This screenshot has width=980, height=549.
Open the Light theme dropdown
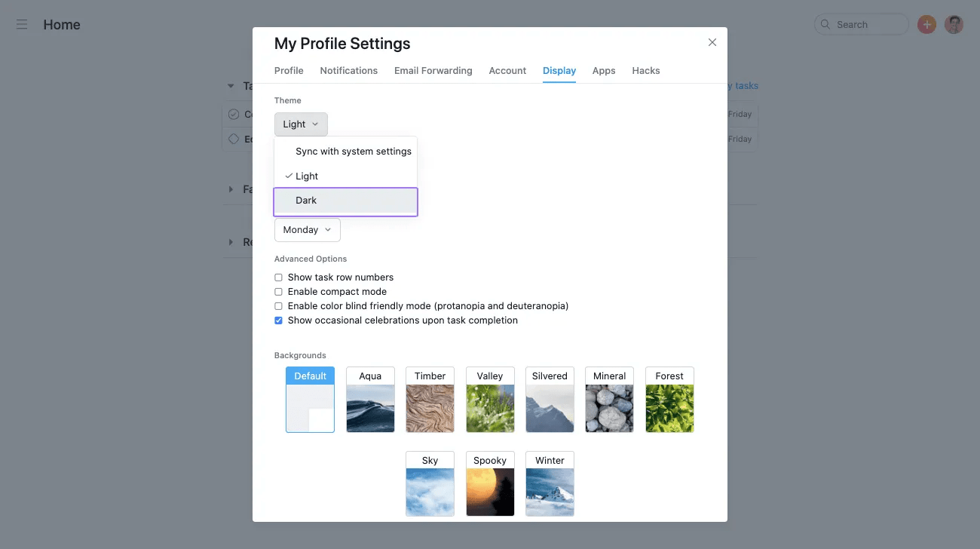(x=301, y=124)
